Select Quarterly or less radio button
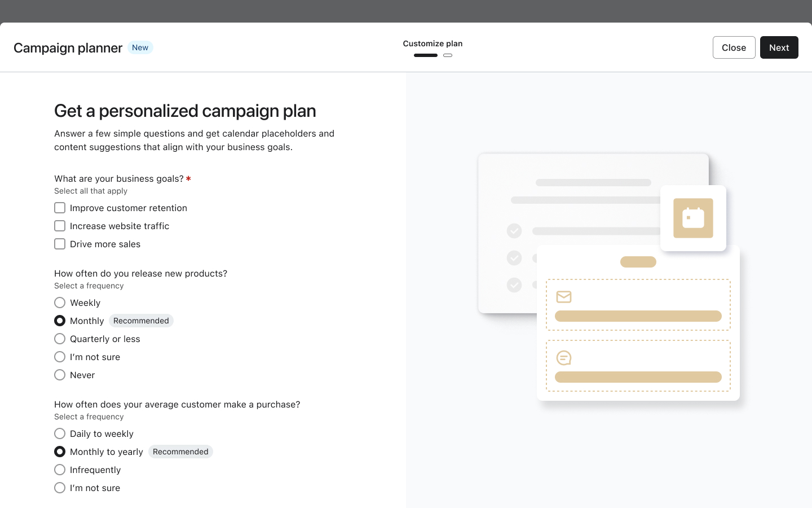The image size is (812, 508). 60,339
